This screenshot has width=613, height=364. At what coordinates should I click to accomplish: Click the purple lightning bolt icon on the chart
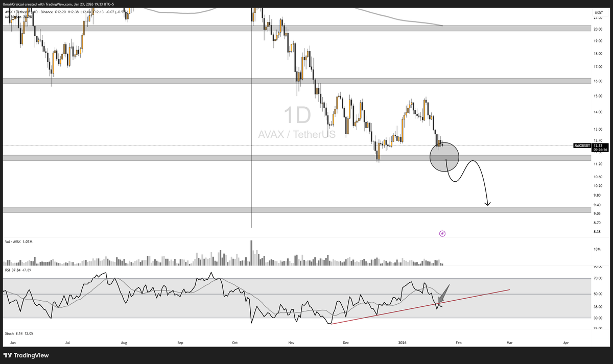click(x=442, y=233)
